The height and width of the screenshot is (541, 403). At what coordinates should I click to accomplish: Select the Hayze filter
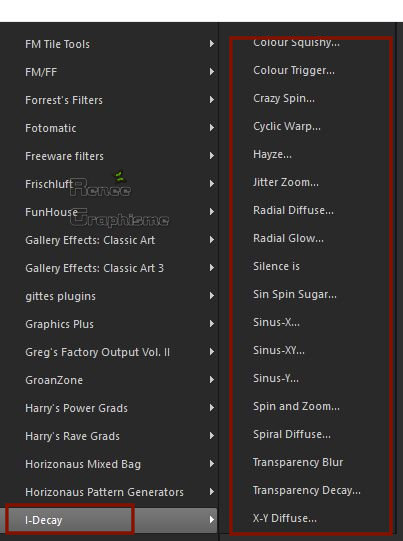(272, 154)
